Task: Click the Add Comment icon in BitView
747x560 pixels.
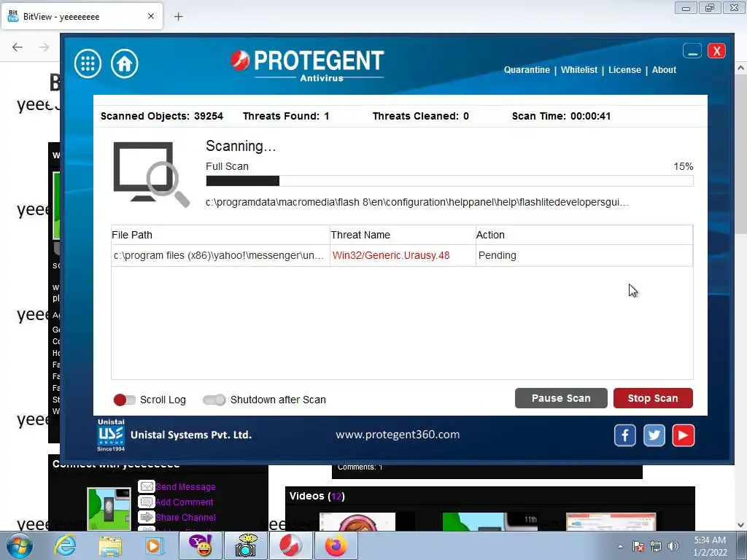Action: pos(146,502)
